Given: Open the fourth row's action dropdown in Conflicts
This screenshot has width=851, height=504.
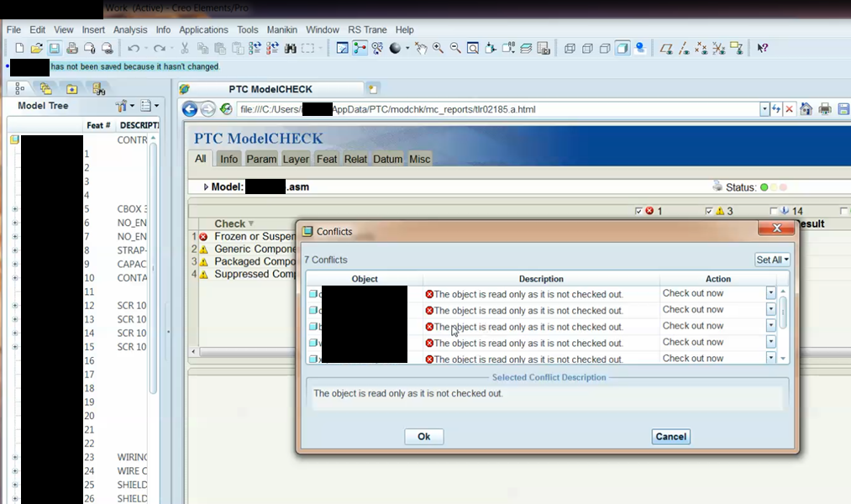Looking at the screenshot, I should tap(770, 342).
